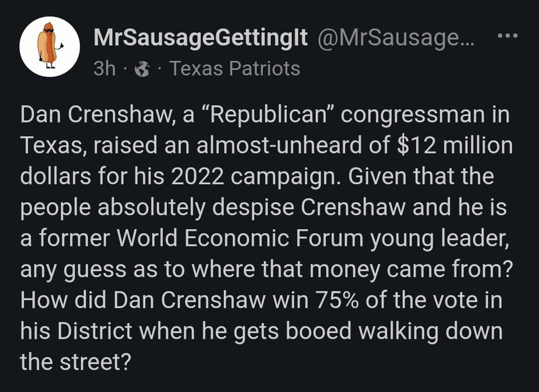Click "absolutely despise" in the post
The height and width of the screenshot is (392, 539).
click(196, 207)
